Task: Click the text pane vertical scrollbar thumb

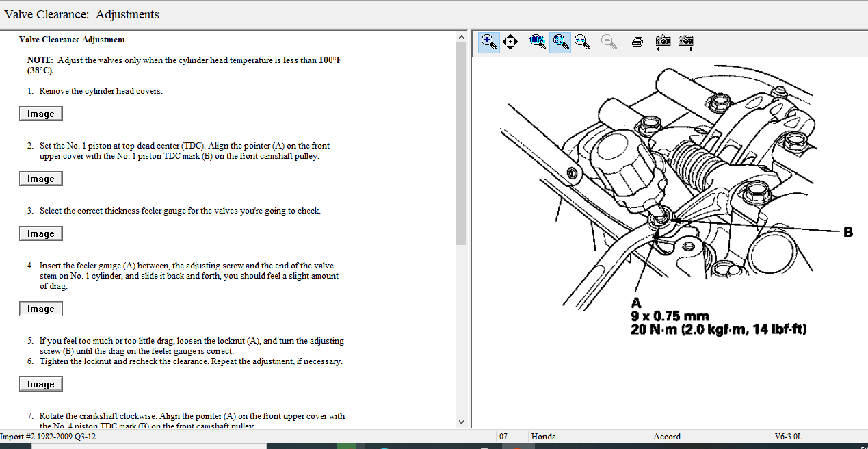Action: tap(461, 144)
